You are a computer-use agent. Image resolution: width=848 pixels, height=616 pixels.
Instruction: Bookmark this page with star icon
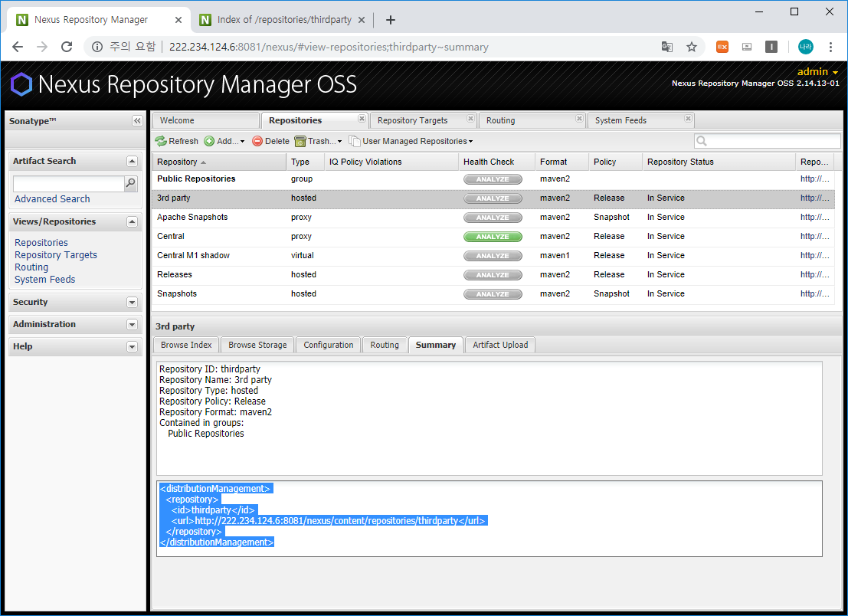[x=692, y=47]
